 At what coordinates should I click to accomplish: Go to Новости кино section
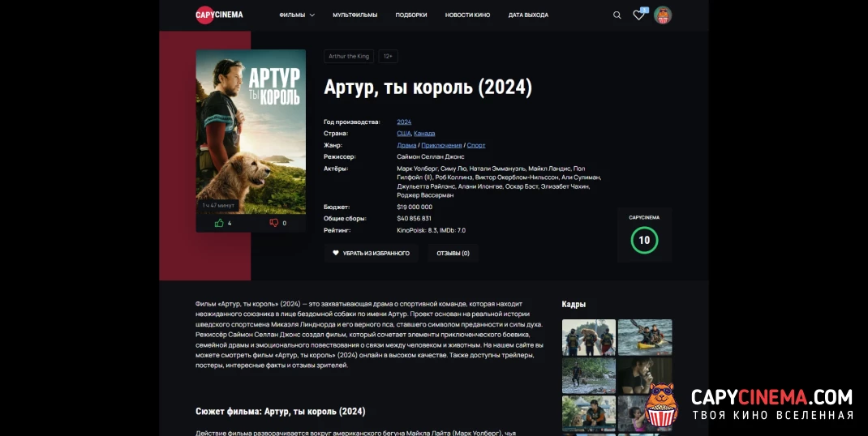(x=467, y=15)
